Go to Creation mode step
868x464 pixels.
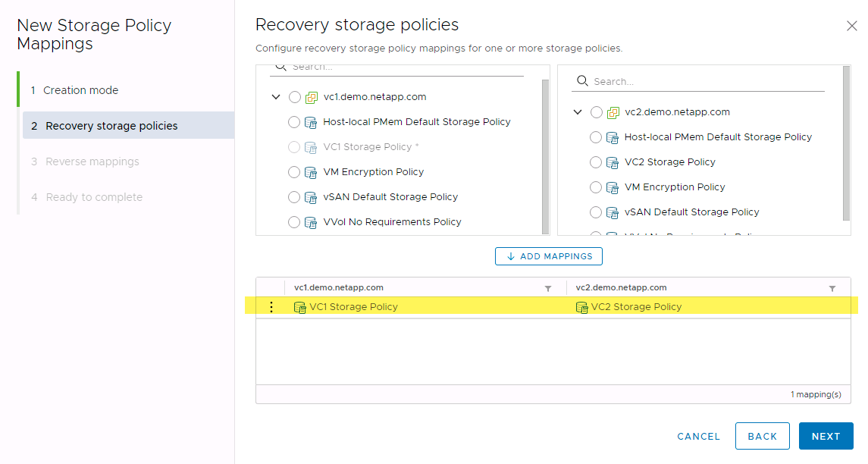[x=80, y=90]
